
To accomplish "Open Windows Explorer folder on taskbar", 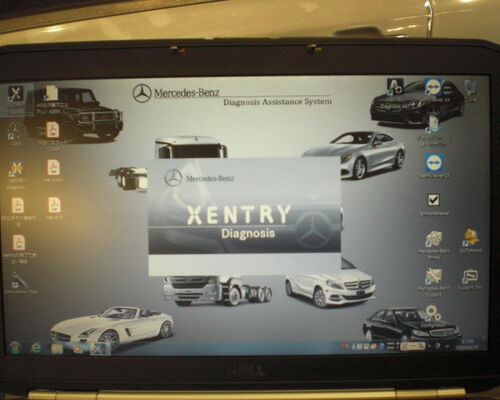I will coord(57,349).
